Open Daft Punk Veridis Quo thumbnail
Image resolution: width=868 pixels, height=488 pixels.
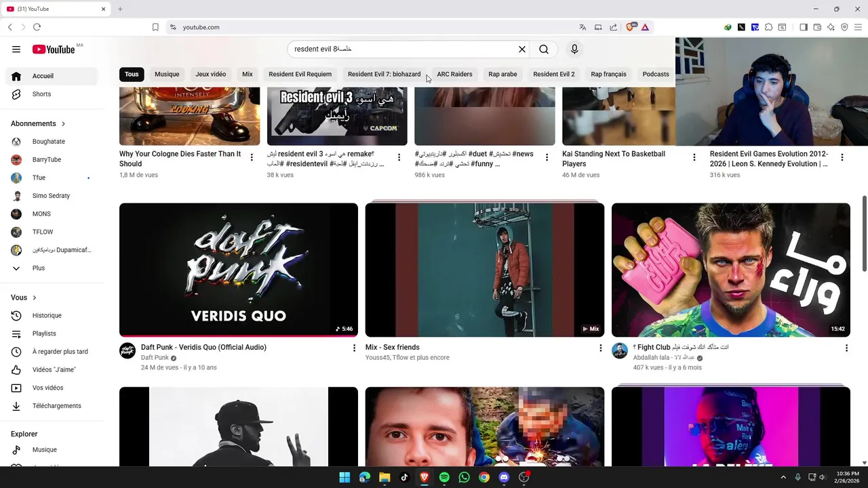(239, 270)
